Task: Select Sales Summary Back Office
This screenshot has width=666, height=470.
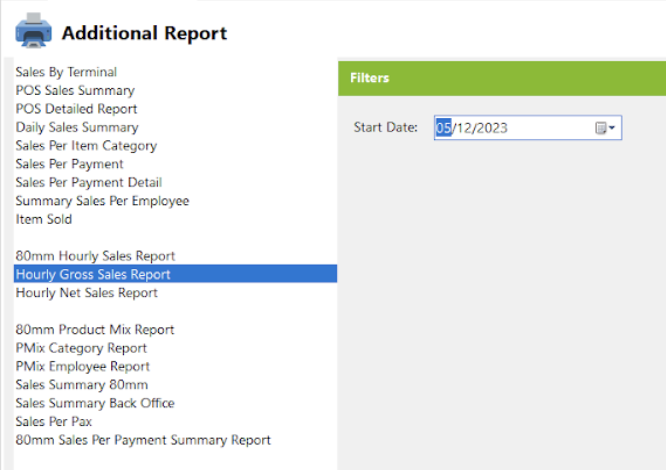Action: point(95,403)
